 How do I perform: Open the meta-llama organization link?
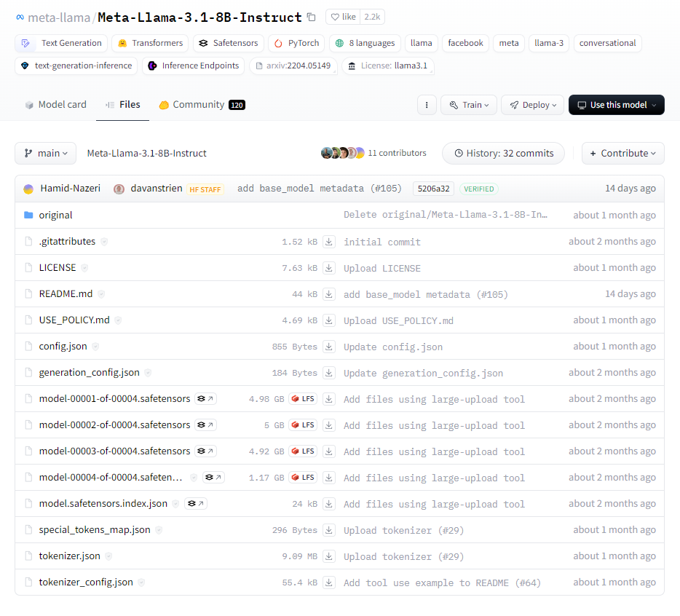point(59,17)
